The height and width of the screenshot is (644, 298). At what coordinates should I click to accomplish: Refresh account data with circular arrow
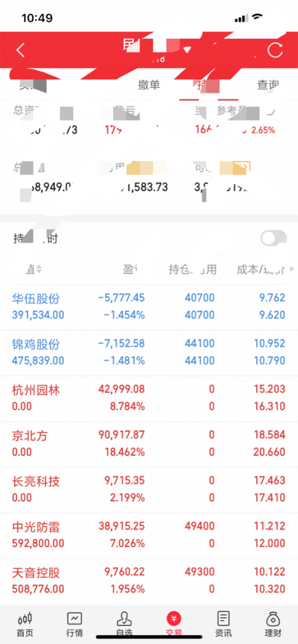pyautogui.click(x=275, y=50)
